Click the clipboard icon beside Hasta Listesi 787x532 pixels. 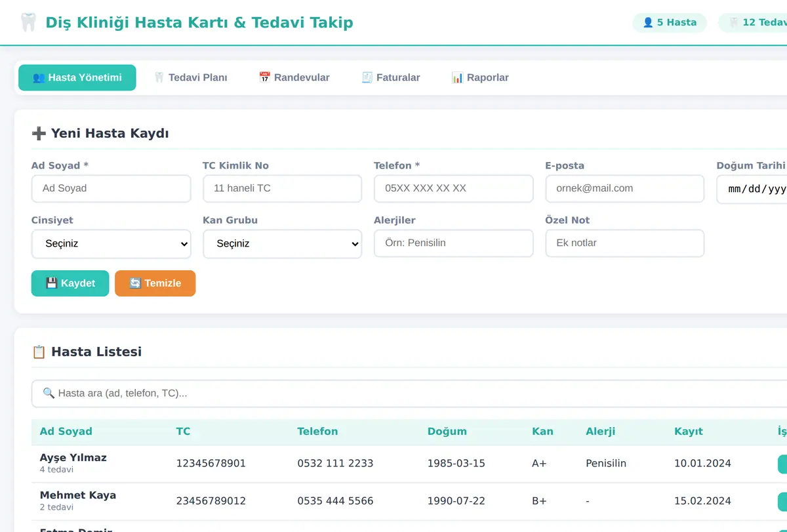39,352
